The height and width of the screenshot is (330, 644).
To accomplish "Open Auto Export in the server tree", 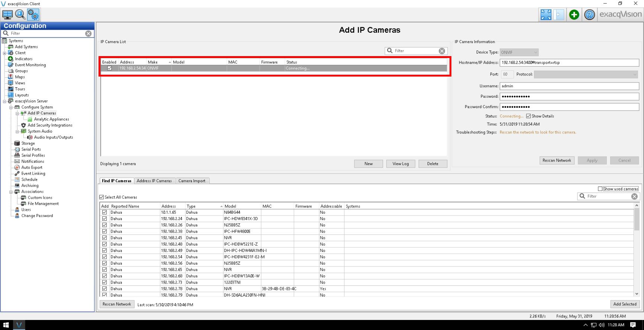I will click(x=32, y=168).
